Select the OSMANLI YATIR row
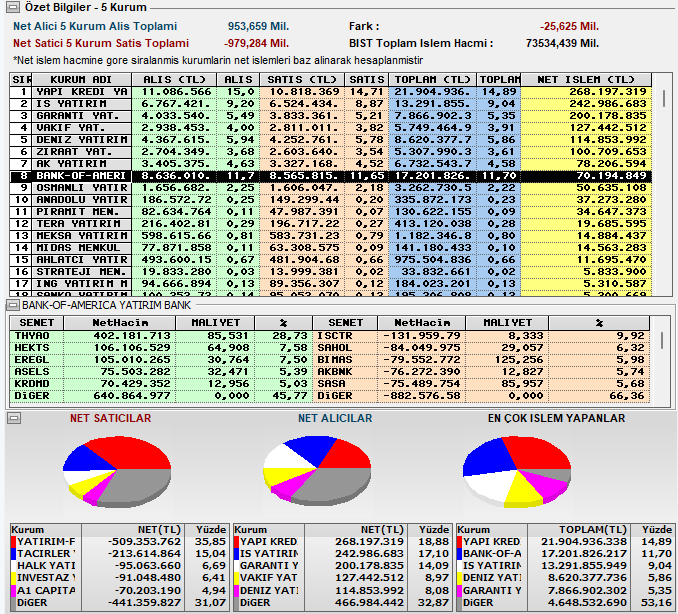 [x=331, y=188]
